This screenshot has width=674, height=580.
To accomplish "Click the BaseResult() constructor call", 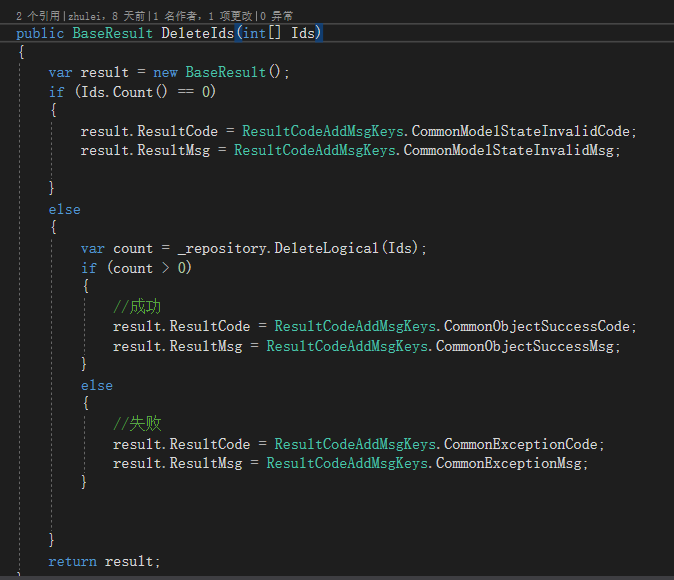I will (233, 72).
